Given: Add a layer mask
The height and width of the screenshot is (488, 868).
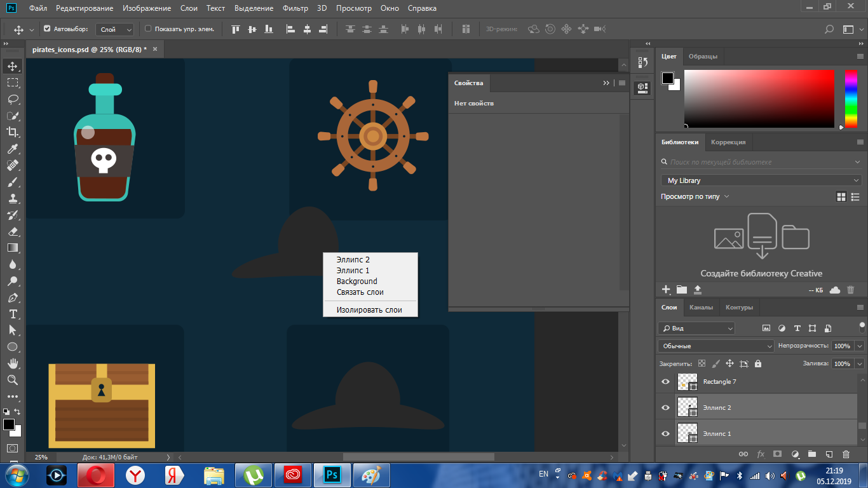Looking at the screenshot, I should tap(777, 454).
